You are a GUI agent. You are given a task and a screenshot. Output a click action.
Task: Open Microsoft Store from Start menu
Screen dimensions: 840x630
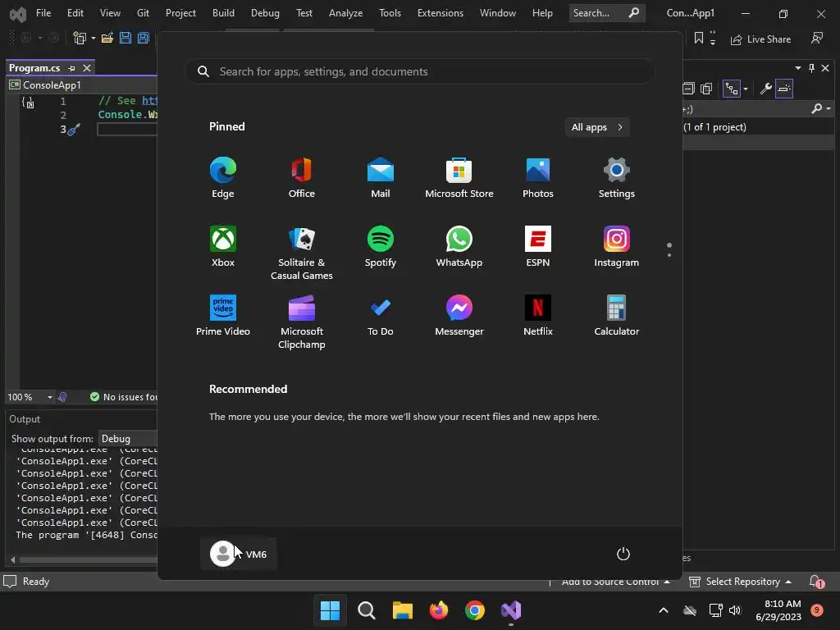pos(459,178)
